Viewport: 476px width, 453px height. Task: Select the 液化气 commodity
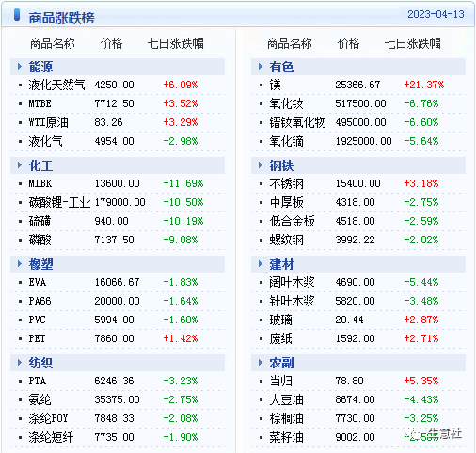coord(45,141)
